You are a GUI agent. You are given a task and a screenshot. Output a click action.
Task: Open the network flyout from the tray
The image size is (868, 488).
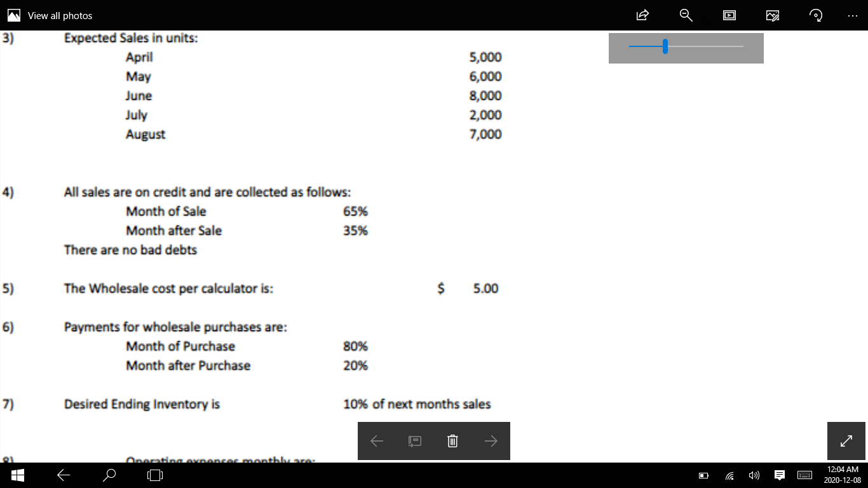pyautogui.click(x=729, y=475)
